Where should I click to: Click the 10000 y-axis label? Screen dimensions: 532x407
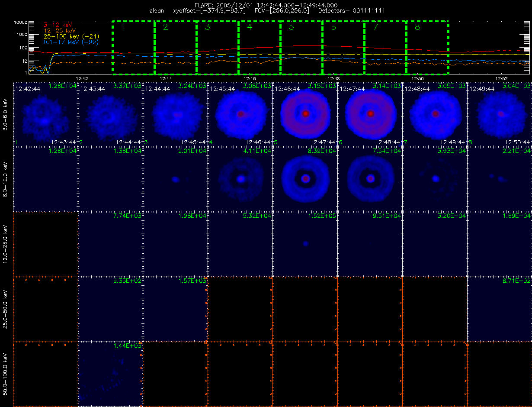coord(21,22)
